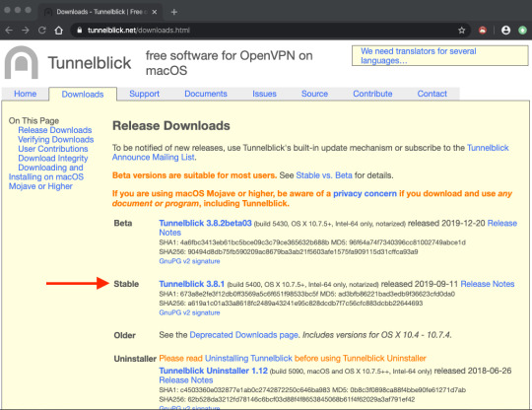The height and width of the screenshot is (410, 532).
Task: Download Tunnelblick 3.8.2beta03
Action: (205, 223)
